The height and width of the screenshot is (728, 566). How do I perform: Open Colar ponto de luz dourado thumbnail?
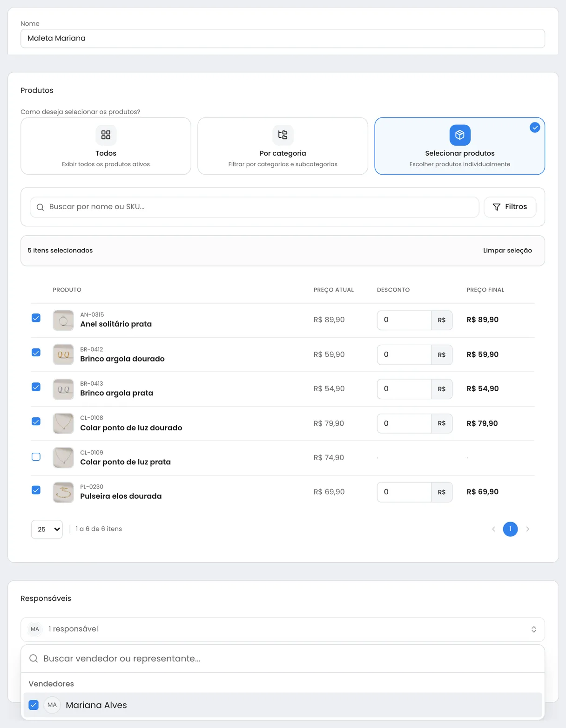click(63, 423)
